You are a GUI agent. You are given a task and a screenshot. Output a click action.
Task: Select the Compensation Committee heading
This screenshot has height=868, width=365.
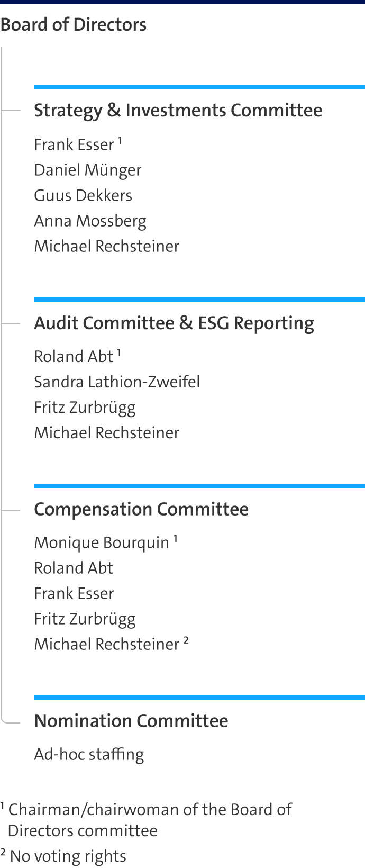coord(141,509)
